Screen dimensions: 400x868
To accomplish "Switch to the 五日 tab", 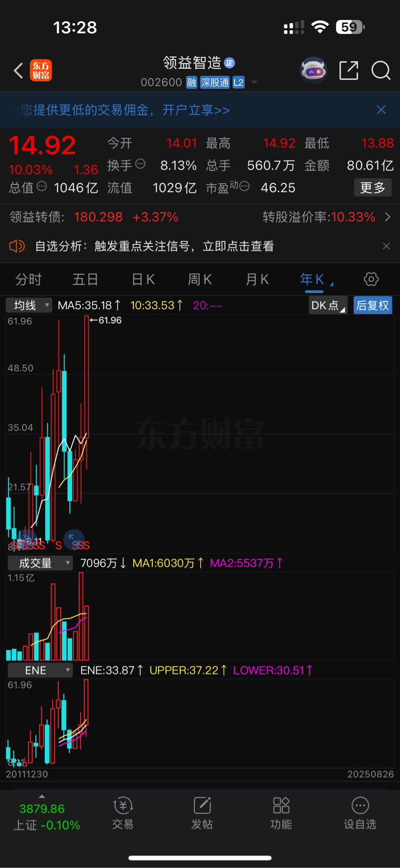I will (85, 279).
